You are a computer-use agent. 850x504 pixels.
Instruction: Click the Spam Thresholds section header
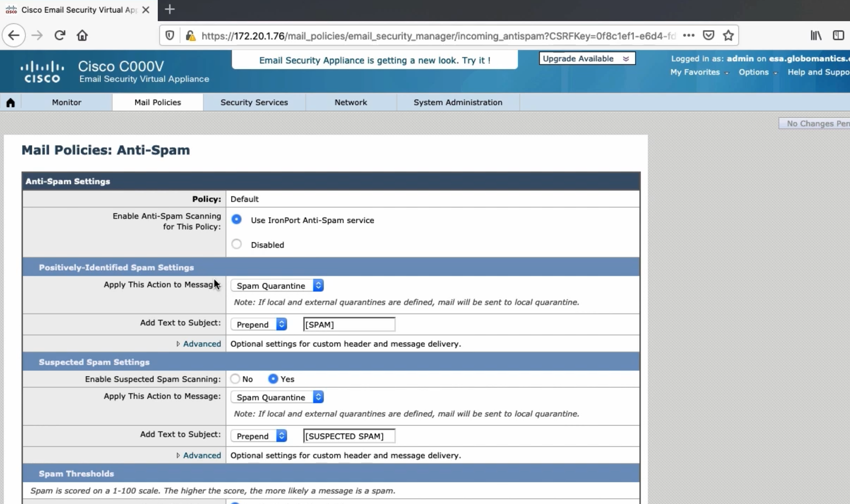click(x=331, y=474)
